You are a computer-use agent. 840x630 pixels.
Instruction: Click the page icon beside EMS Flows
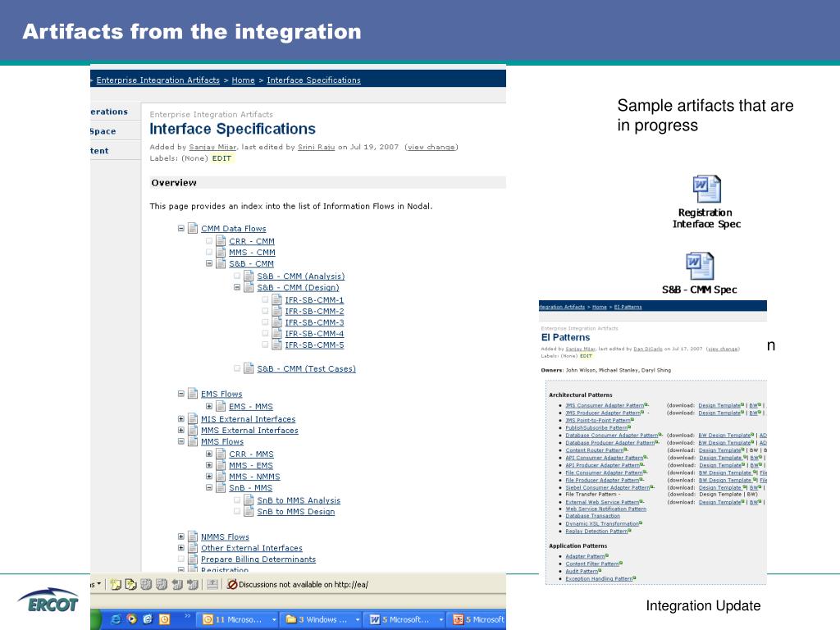[x=193, y=394]
